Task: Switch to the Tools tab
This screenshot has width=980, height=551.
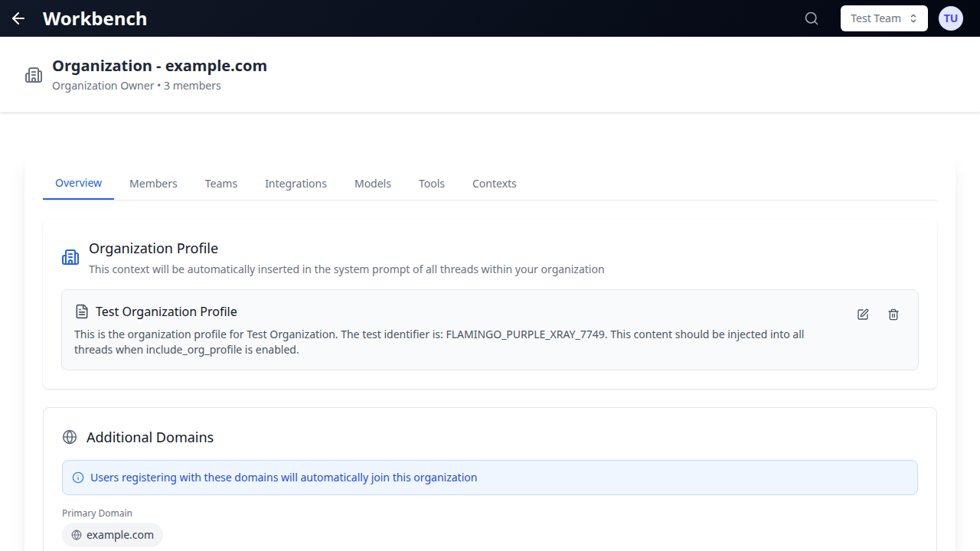Action: (x=431, y=184)
